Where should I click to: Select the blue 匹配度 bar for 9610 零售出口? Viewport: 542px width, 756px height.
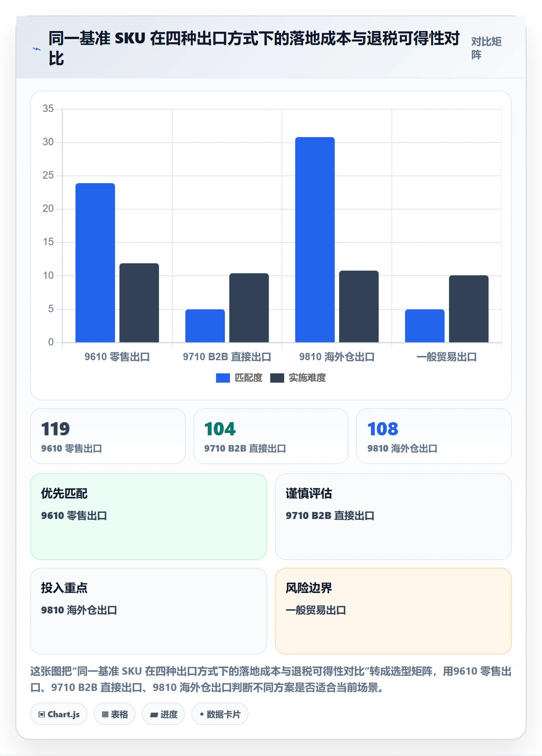point(95,263)
